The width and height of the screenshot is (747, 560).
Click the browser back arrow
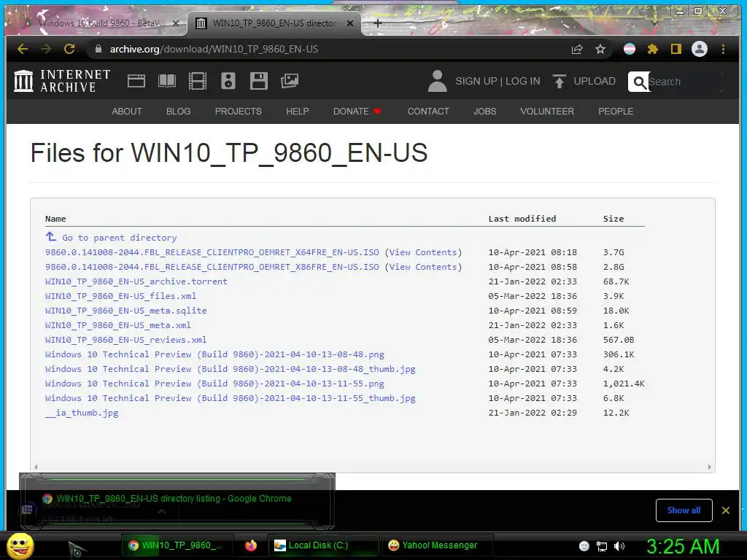23,49
